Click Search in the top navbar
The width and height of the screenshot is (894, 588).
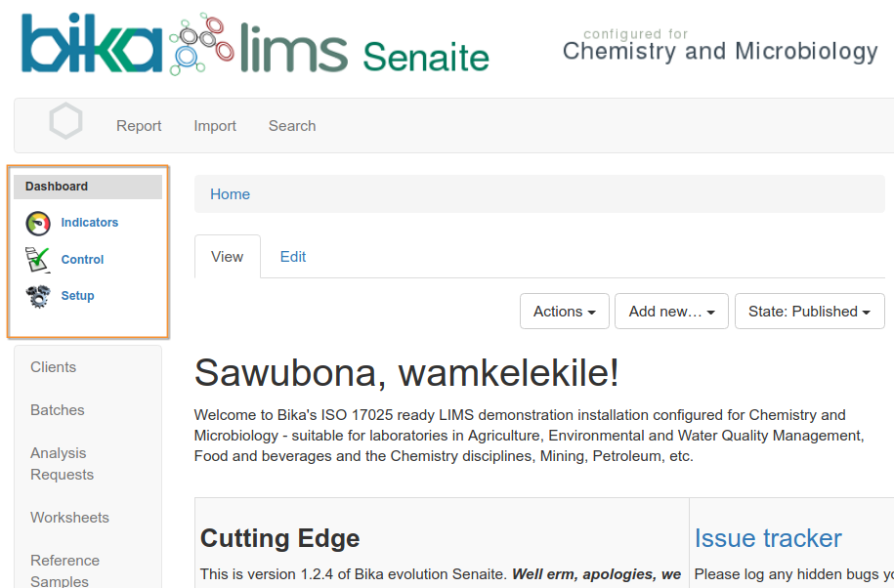click(292, 126)
